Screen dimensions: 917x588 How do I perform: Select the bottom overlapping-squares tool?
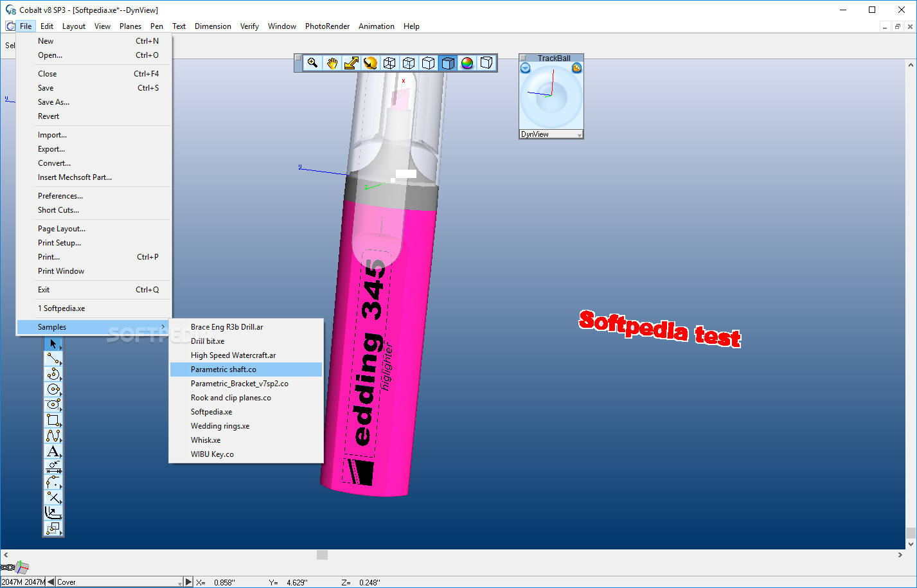coord(53,528)
